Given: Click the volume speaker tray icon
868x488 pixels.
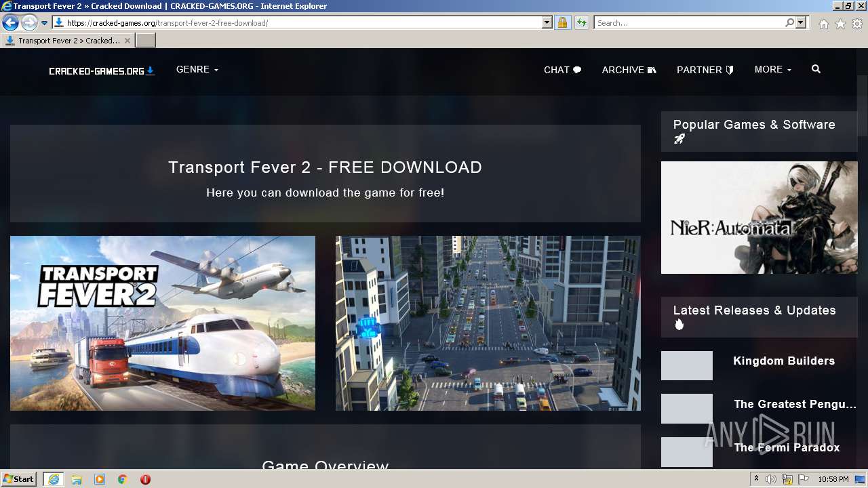Looking at the screenshot, I should (771, 479).
